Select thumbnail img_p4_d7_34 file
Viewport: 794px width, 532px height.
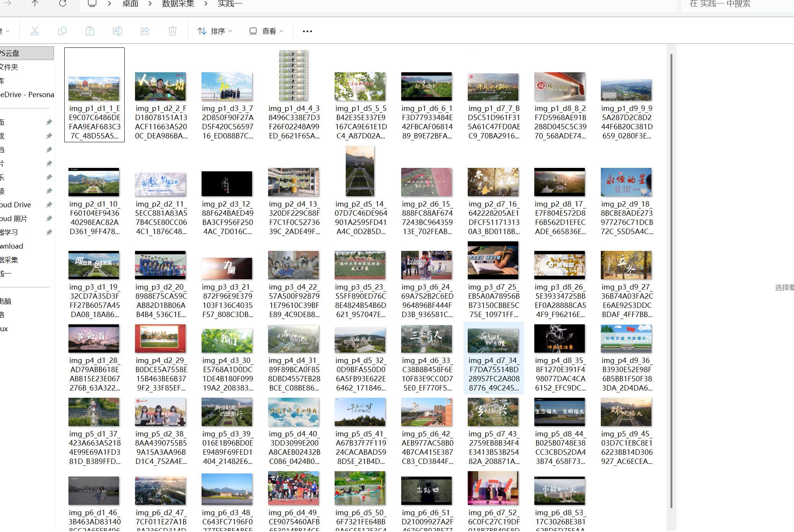pyautogui.click(x=493, y=339)
